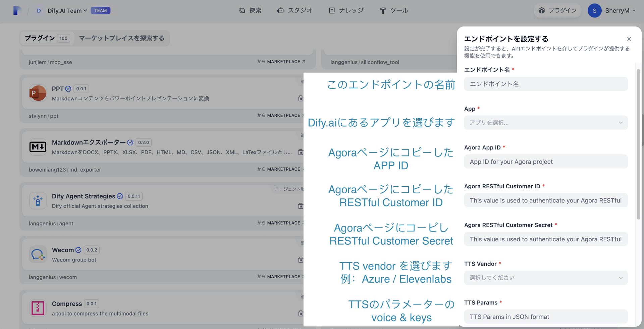Image resolution: width=644 pixels, height=329 pixels.
Task: Focus the Agora App ID field
Action: pyautogui.click(x=545, y=162)
